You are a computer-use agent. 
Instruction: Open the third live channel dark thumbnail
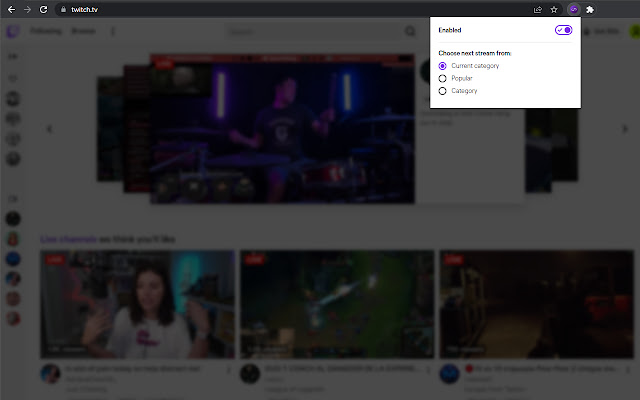tap(537, 304)
